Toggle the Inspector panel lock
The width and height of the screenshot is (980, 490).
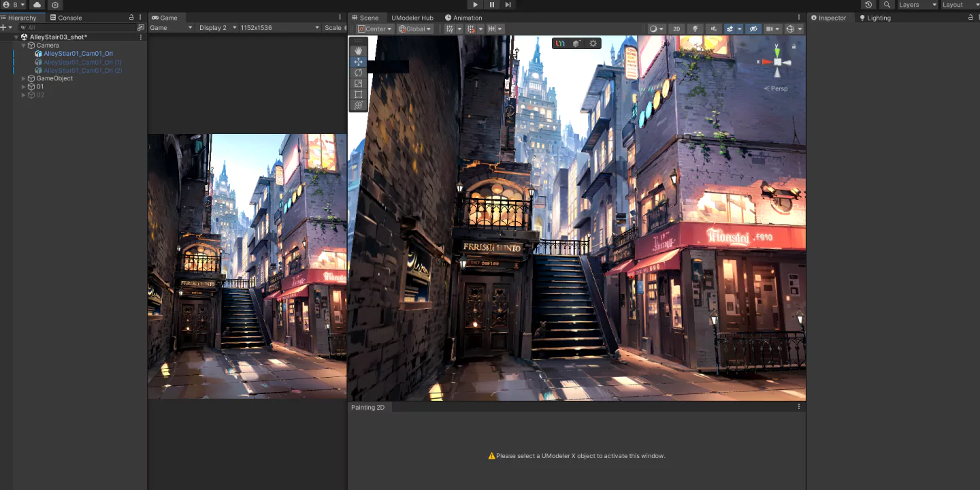(970, 18)
